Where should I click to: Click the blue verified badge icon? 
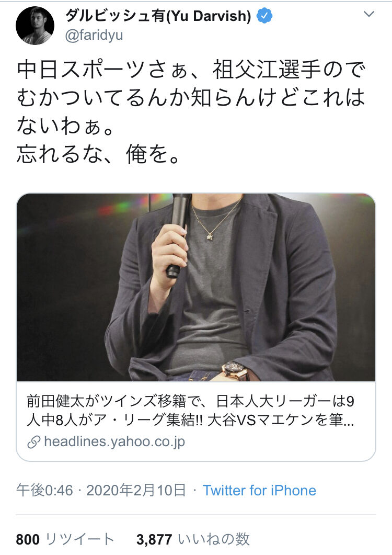tap(264, 16)
